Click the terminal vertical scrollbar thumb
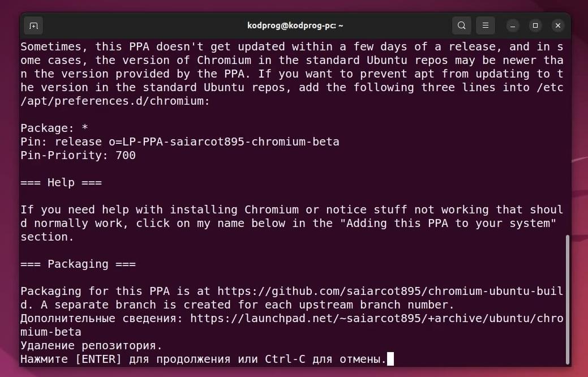 (568, 298)
